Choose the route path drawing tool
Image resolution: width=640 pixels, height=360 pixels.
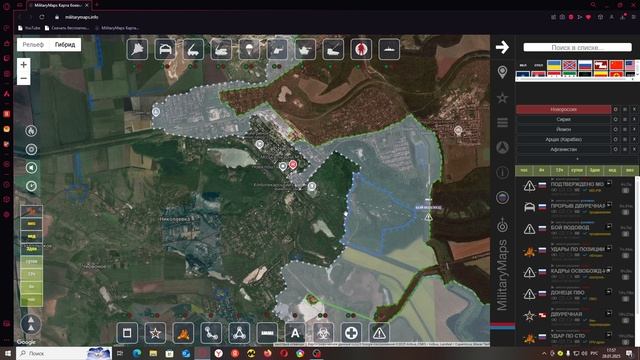(211, 333)
